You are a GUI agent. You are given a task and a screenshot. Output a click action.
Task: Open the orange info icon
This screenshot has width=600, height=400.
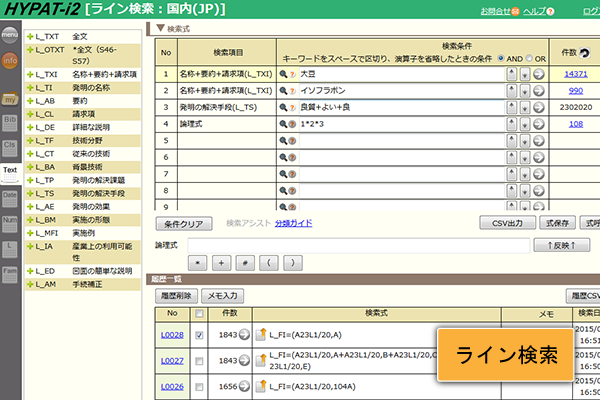coord(10,61)
